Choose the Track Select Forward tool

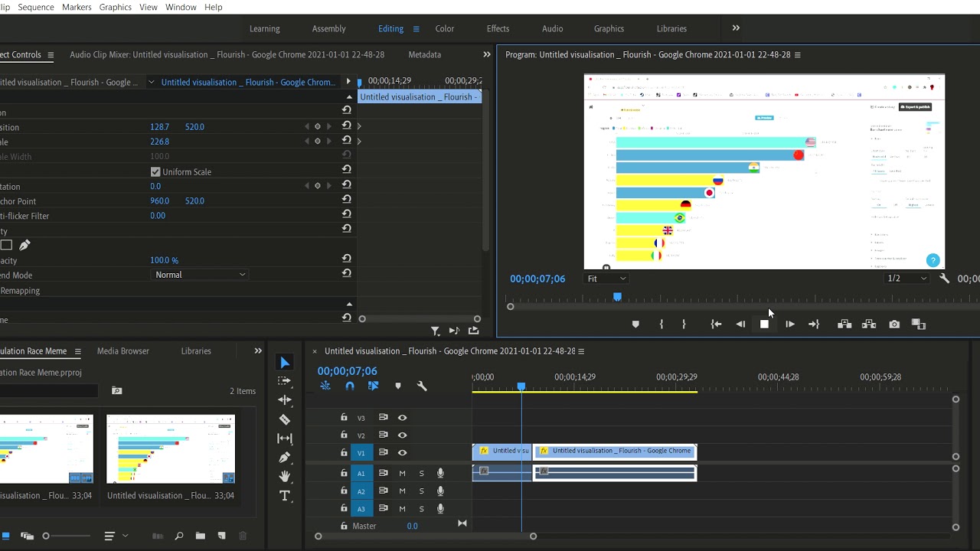(x=285, y=380)
